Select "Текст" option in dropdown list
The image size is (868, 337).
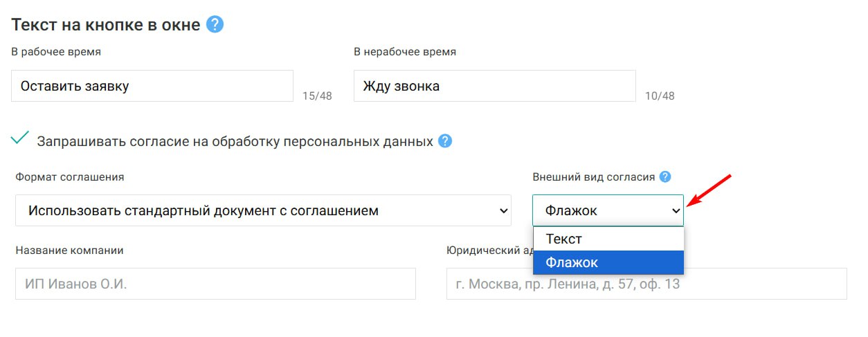coord(608,239)
